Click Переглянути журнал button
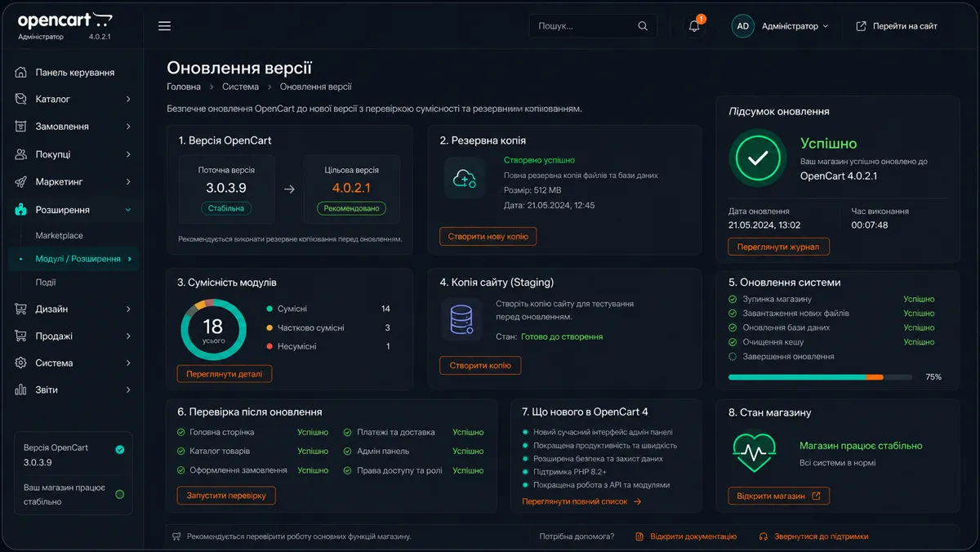The height and width of the screenshot is (552, 980). click(x=778, y=247)
